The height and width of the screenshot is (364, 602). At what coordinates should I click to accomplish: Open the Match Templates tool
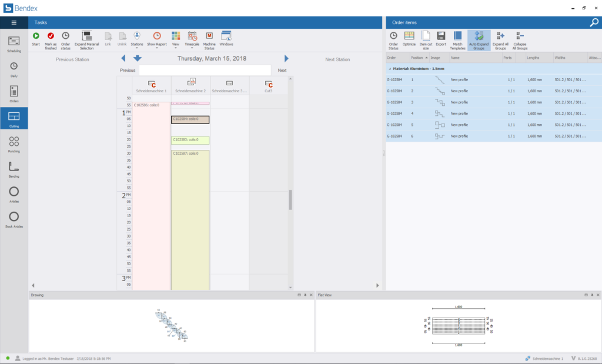(457, 36)
